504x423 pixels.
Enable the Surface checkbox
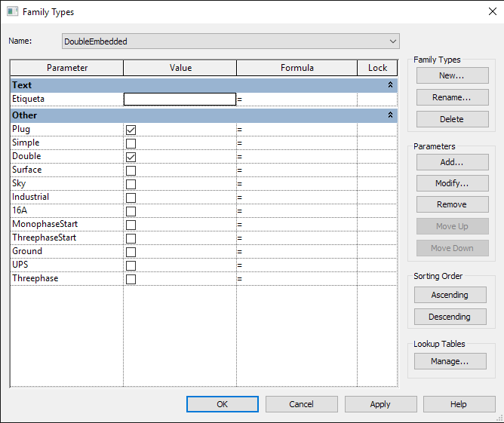[131, 170]
